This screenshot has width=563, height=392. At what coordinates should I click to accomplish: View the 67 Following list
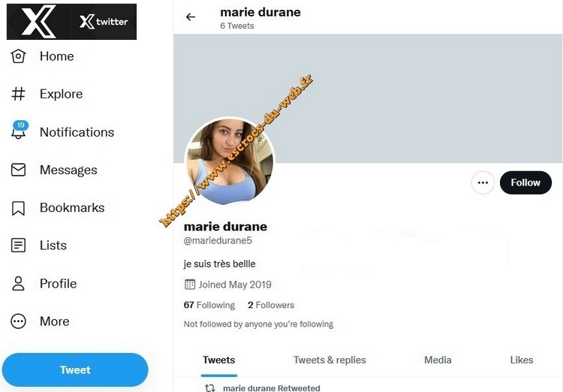[x=209, y=305]
